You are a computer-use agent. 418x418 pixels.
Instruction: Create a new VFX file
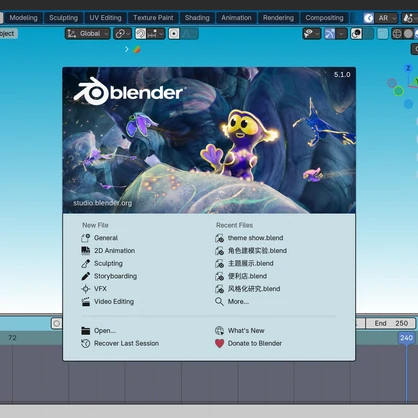pyautogui.click(x=94, y=289)
